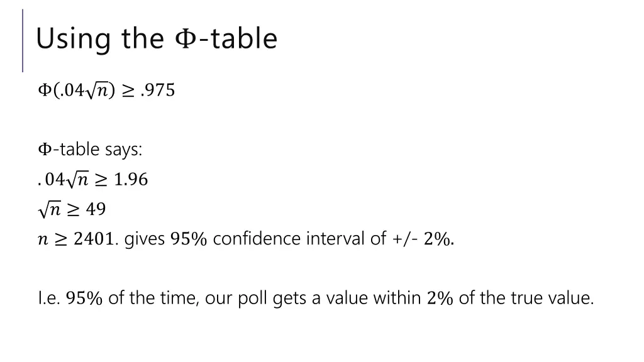This screenshot has width=644, height=362.
Task: Click the expression n ≥ 2401
Action: click(x=77, y=238)
